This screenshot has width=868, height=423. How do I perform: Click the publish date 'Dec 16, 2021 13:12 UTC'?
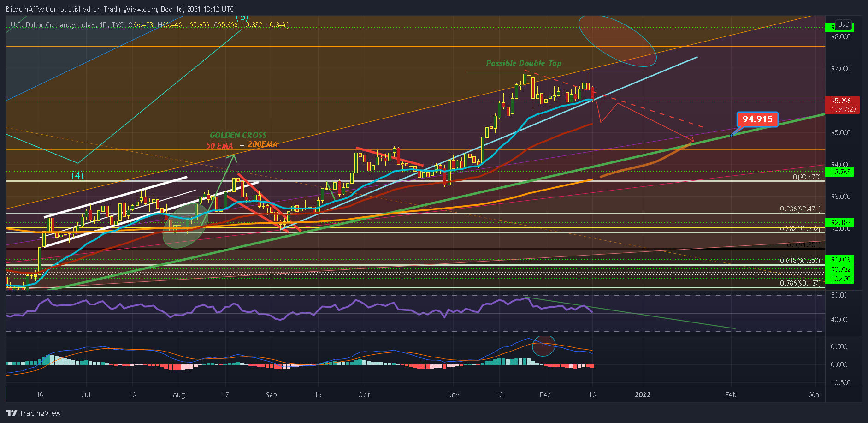[x=197, y=9]
